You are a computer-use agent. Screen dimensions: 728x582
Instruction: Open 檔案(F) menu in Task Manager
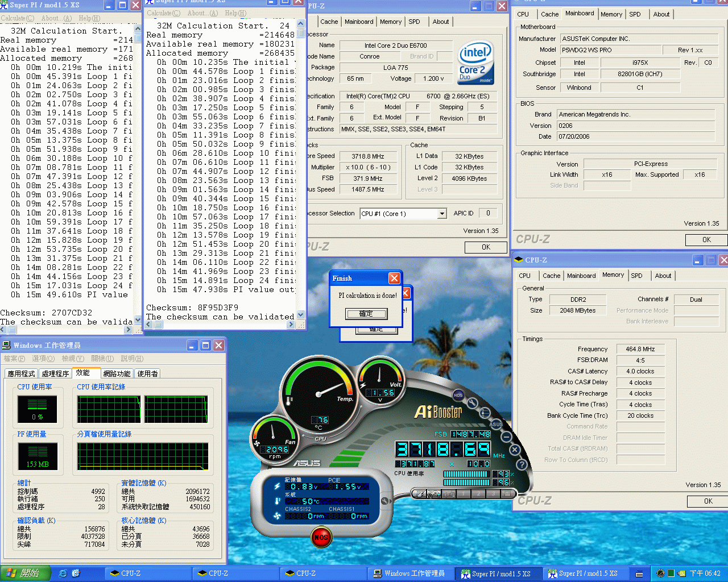tap(14, 359)
